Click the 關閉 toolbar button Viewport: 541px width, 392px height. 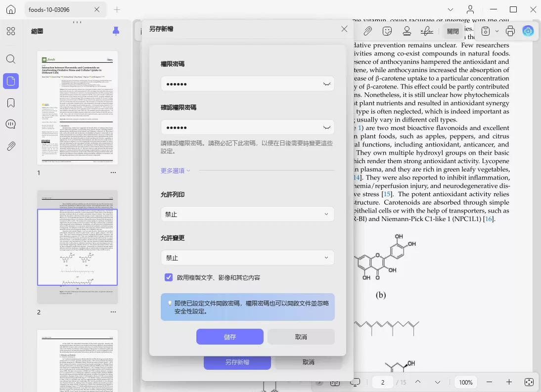tap(453, 31)
